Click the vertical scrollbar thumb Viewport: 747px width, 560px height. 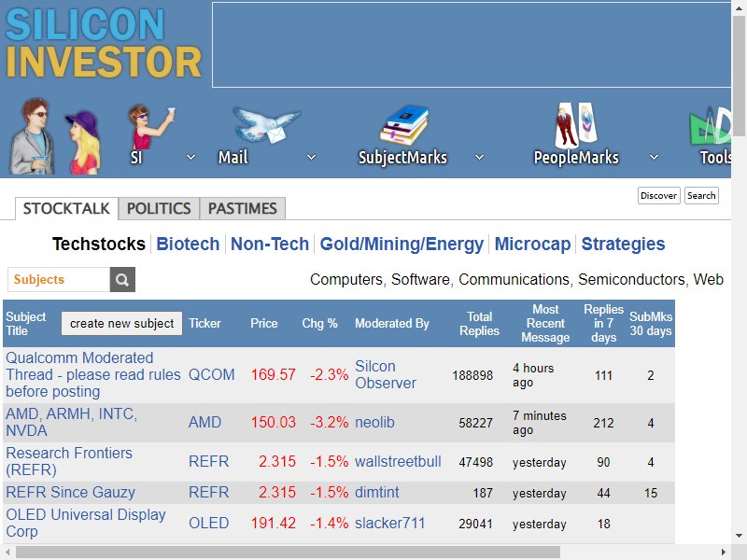click(x=739, y=77)
